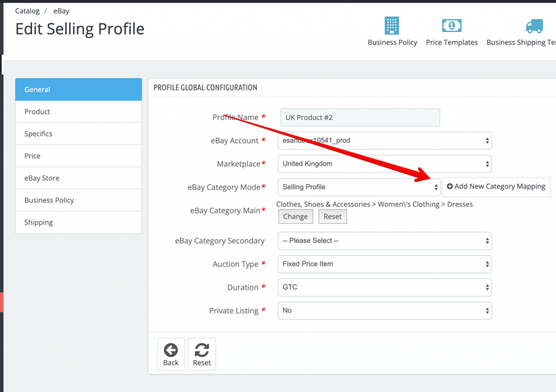
Task: Click the eBay breadcrumb link
Action: [61, 11]
